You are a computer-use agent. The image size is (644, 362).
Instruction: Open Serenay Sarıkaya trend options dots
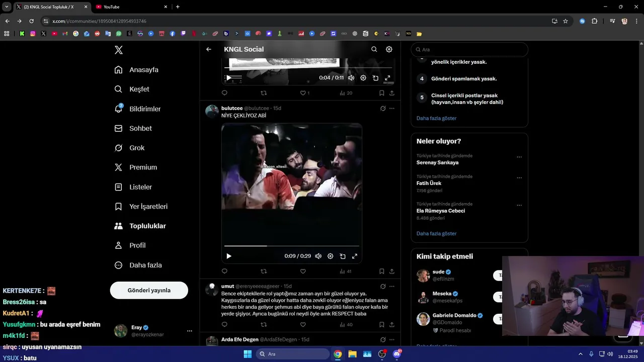coord(519,157)
